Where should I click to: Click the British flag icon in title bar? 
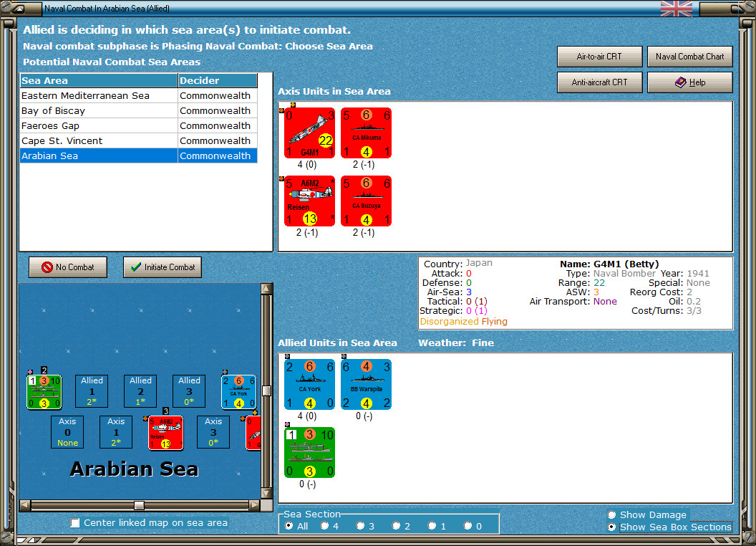pyautogui.click(x=676, y=9)
